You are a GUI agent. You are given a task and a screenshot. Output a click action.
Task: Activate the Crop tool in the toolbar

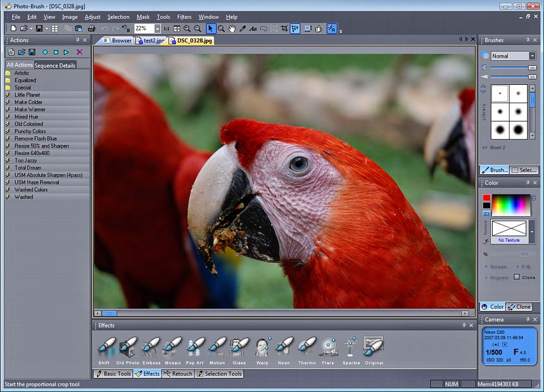(285, 28)
